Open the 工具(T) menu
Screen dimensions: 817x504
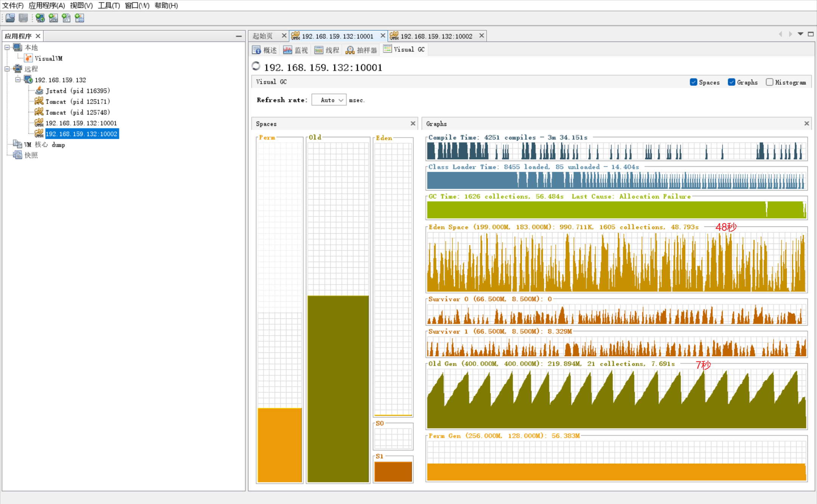[x=109, y=5]
